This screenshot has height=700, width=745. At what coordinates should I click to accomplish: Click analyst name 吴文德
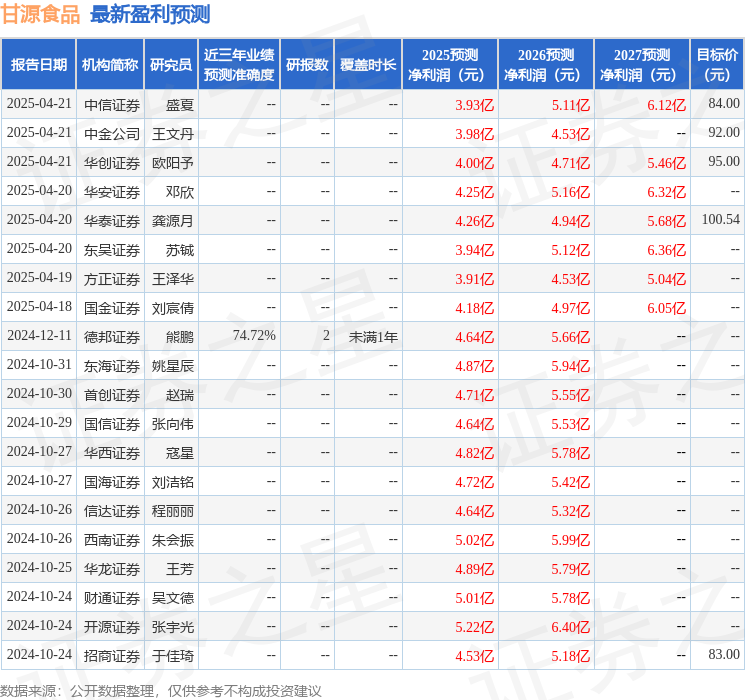[172, 598]
